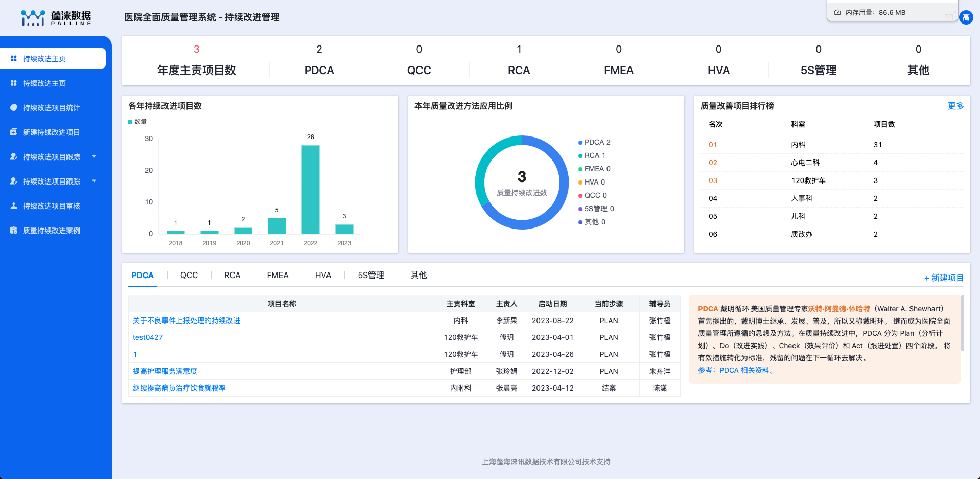
Task: Click the 2022 bar in yearly chart
Action: 311,190
